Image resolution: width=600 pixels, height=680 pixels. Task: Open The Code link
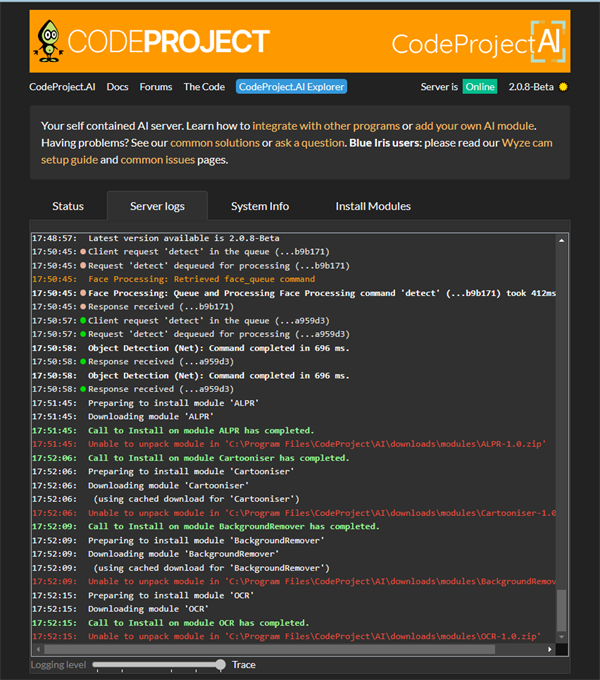[x=204, y=87]
